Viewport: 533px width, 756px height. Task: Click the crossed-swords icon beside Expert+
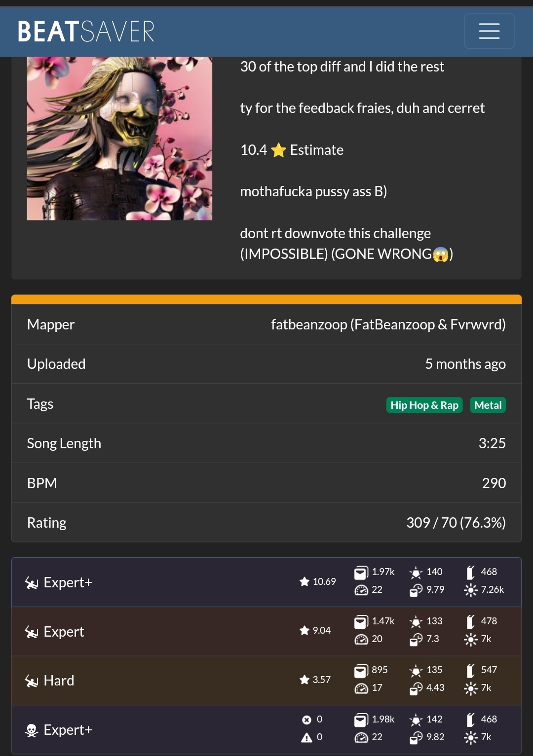[x=31, y=582]
